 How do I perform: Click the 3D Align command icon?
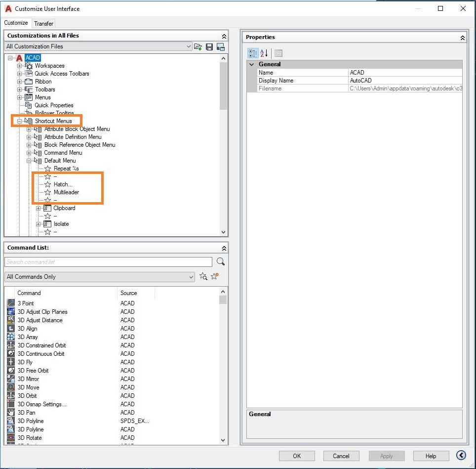tap(11, 328)
